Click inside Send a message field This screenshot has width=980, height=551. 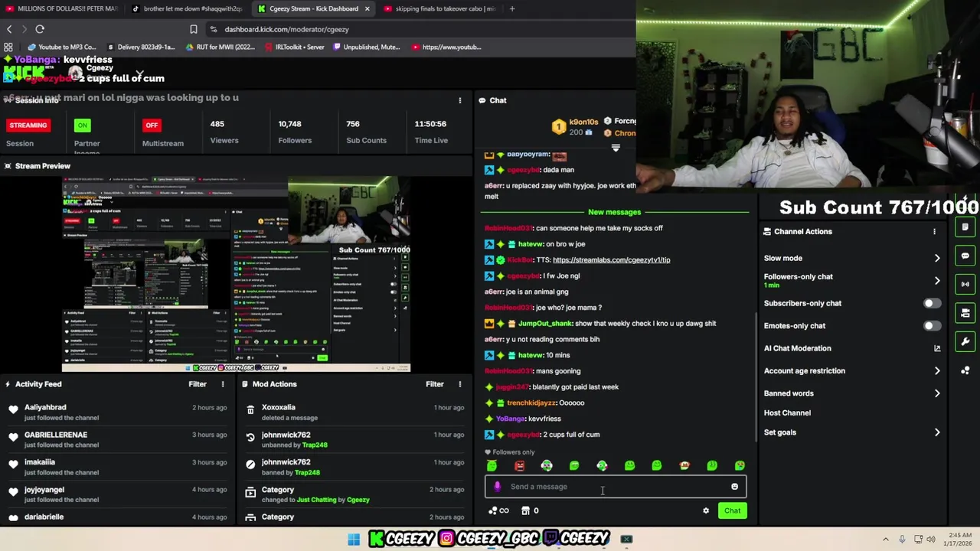[615, 487]
